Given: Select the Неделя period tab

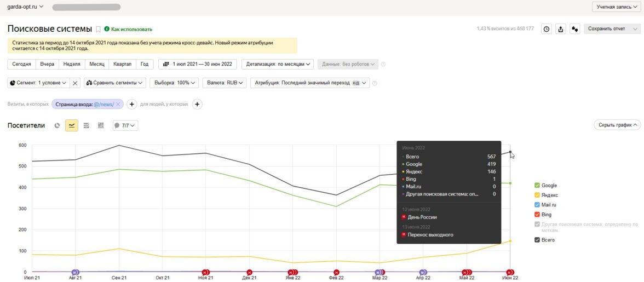Looking at the screenshot, I should click(x=72, y=64).
